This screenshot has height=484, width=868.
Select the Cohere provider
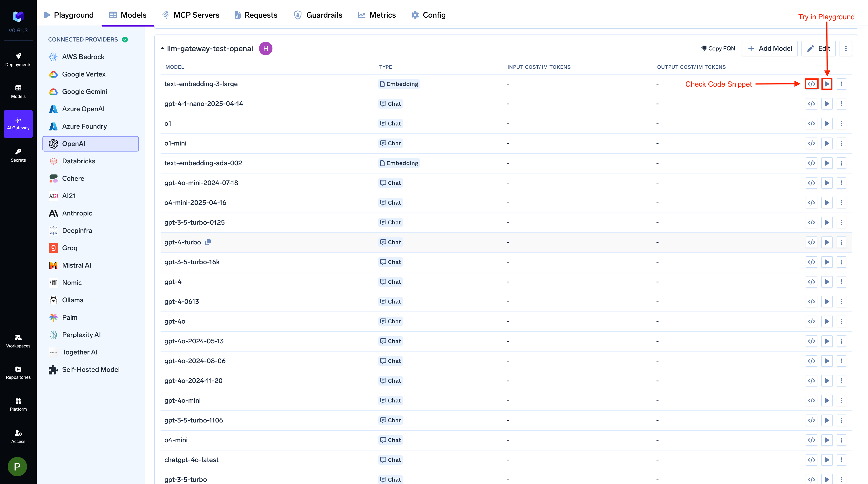tap(91, 178)
